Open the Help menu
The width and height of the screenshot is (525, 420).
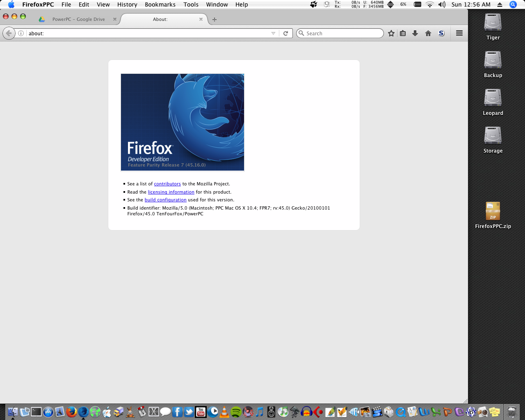pyautogui.click(x=242, y=5)
